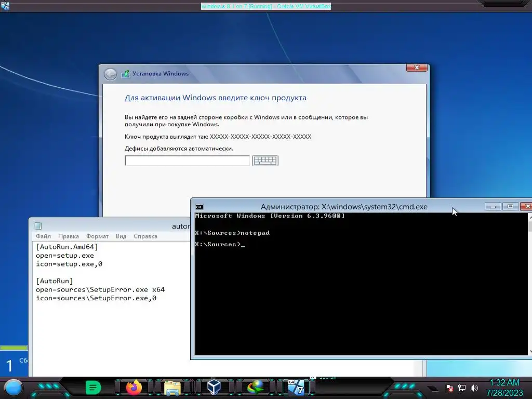This screenshot has height=399, width=532.
Task: Maximize the cmd.exe window
Action: (510, 206)
